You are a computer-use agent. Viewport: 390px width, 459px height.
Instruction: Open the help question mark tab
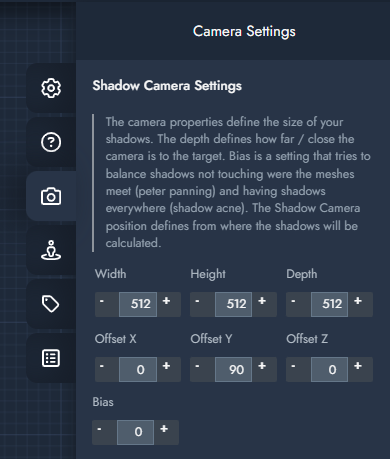coord(51,142)
